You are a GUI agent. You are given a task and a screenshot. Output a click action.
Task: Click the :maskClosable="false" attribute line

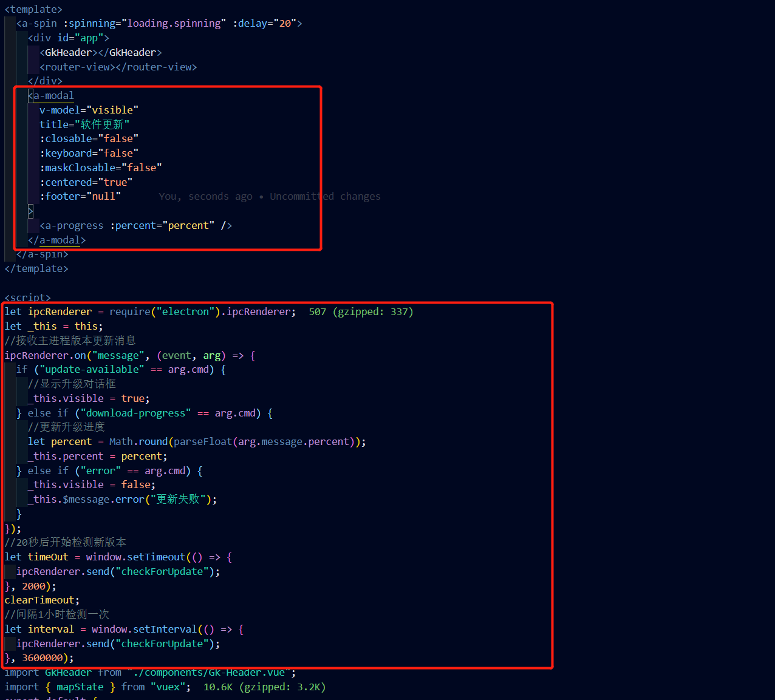coord(101,168)
